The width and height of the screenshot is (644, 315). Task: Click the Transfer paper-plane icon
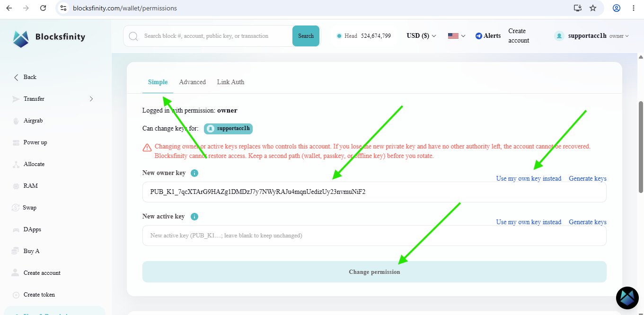(x=15, y=99)
